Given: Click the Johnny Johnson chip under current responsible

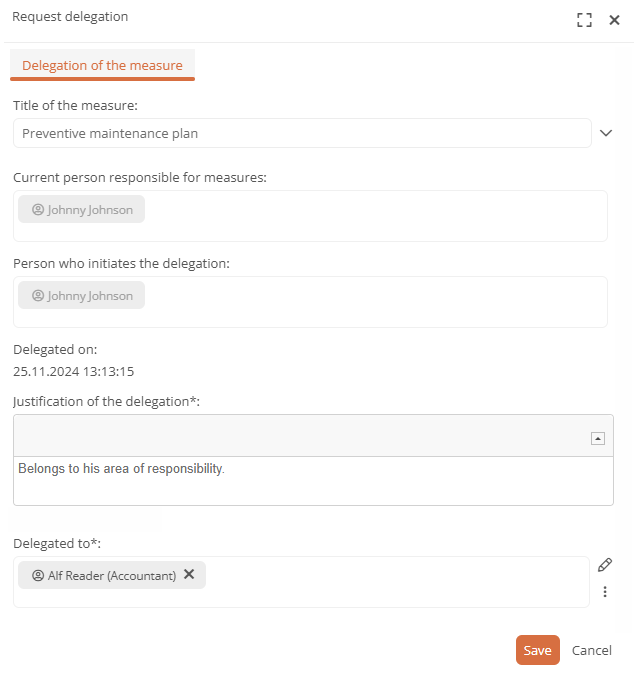Looking at the screenshot, I should 81,209.
